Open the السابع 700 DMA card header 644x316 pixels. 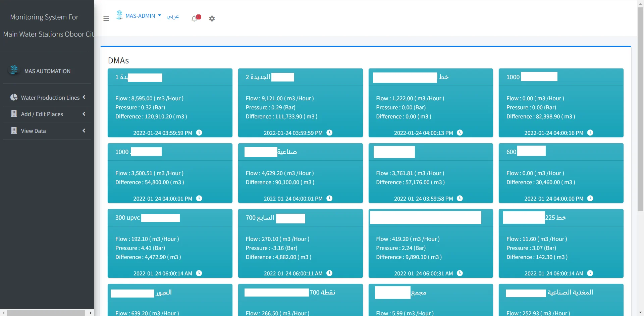click(300, 218)
